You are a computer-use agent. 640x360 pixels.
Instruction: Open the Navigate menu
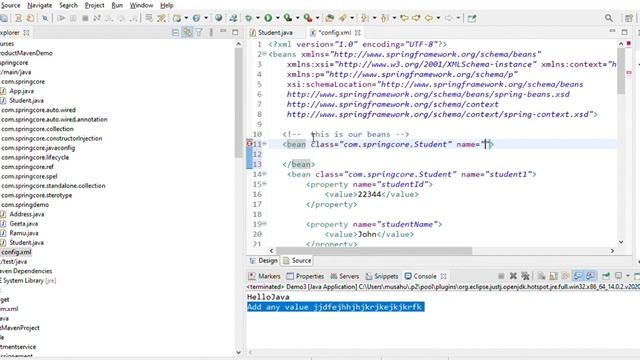pyautogui.click(x=40, y=5)
